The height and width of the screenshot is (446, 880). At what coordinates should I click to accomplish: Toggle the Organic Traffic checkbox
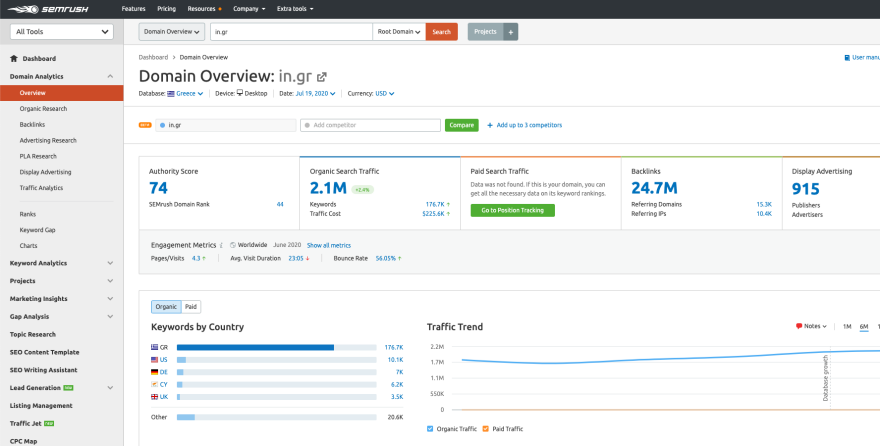[430, 428]
